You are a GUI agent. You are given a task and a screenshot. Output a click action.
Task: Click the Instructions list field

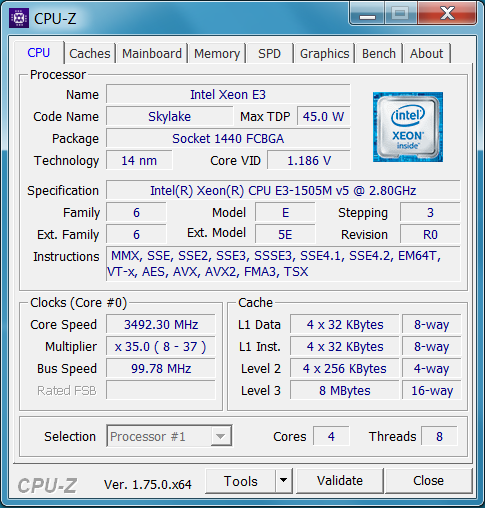(283, 264)
